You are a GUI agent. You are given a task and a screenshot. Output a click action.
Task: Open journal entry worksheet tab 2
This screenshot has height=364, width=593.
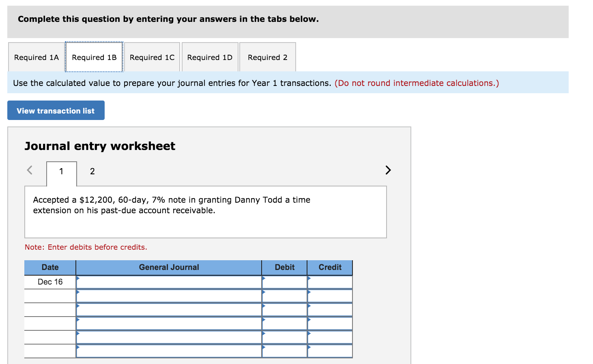tap(92, 171)
